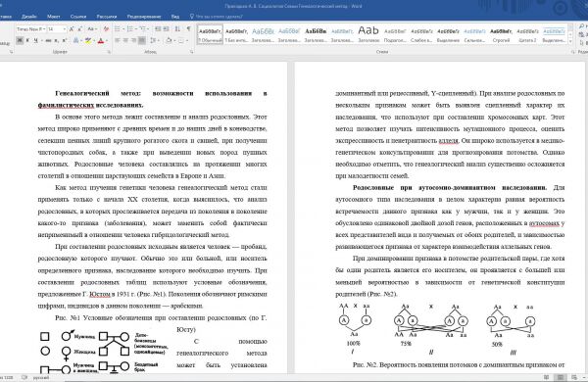Open the Рассылки ribbon tab
The width and height of the screenshot is (588, 382).
click(107, 17)
